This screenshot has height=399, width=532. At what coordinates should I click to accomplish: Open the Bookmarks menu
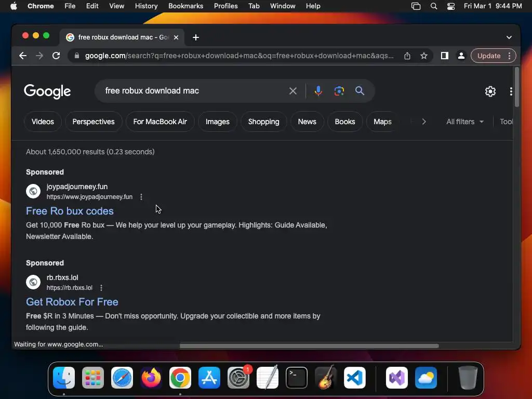coord(185,6)
